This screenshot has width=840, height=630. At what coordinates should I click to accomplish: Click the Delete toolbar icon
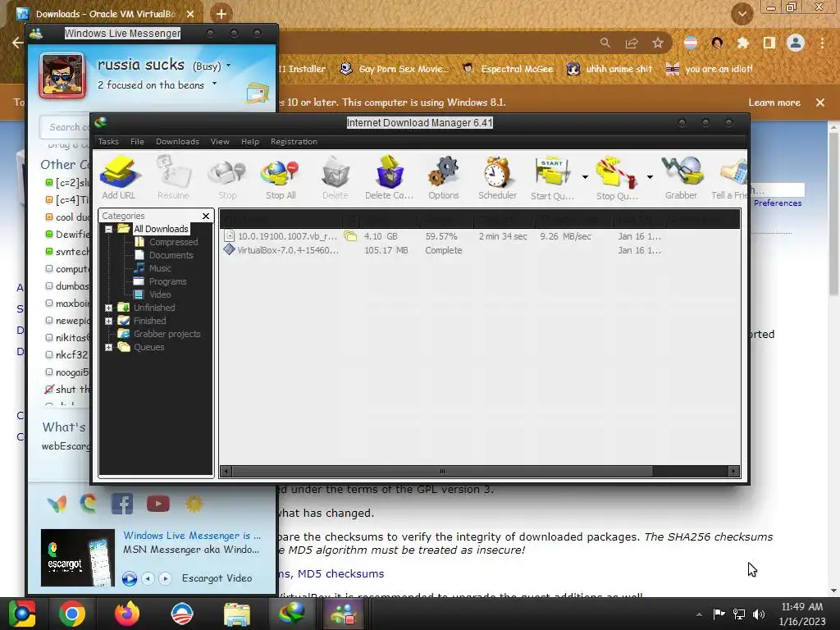coord(336,177)
